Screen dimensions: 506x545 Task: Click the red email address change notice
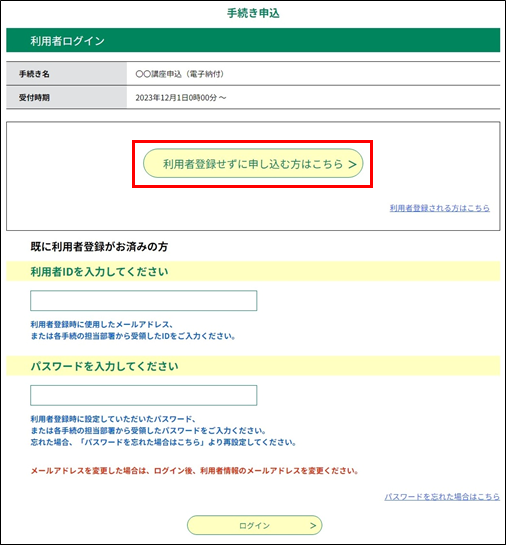194,471
